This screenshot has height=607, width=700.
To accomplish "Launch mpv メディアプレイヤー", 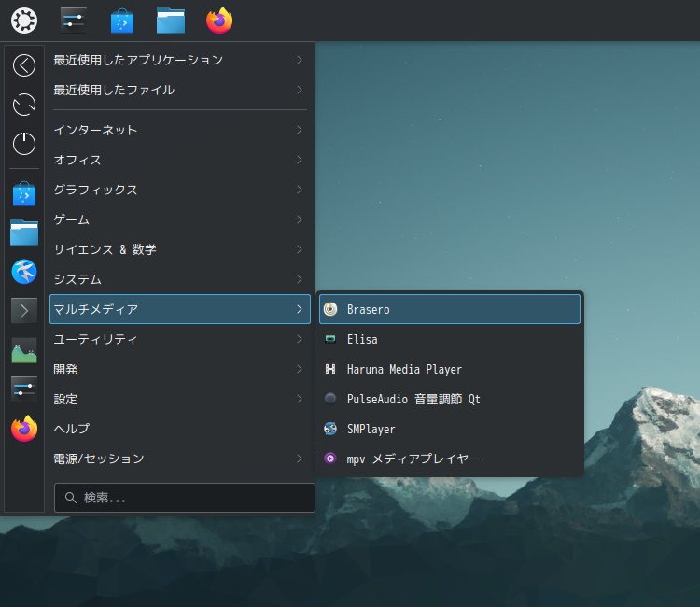I will click(450, 459).
